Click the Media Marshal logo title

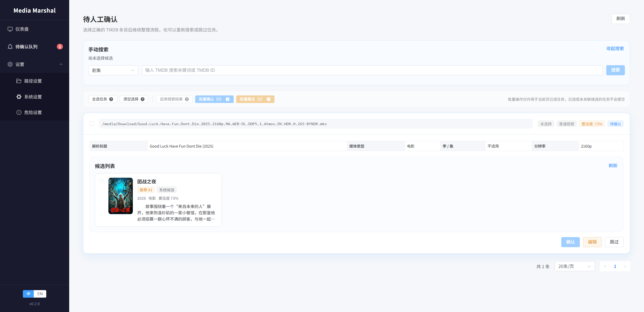pyautogui.click(x=34, y=10)
